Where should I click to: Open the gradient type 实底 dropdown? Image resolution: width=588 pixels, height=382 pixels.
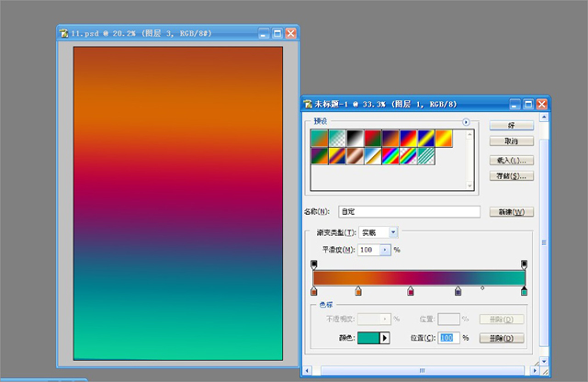tap(393, 232)
